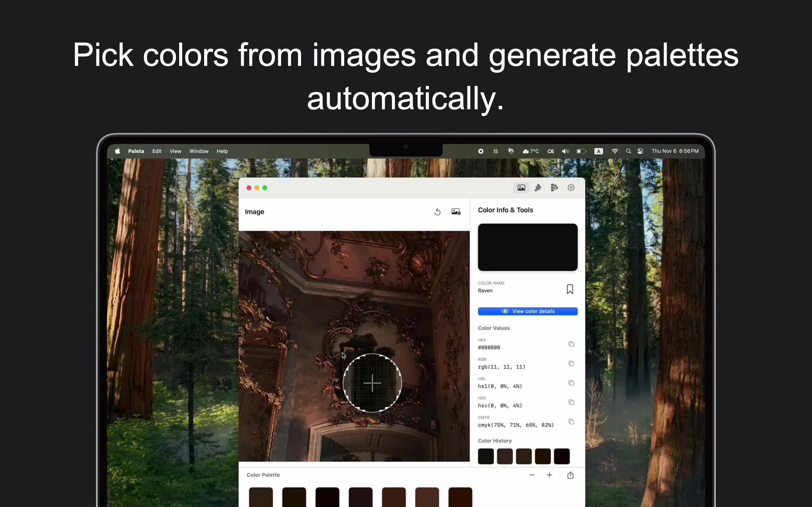
Task: Switch to the Palettes panel icon
Action: point(554,187)
